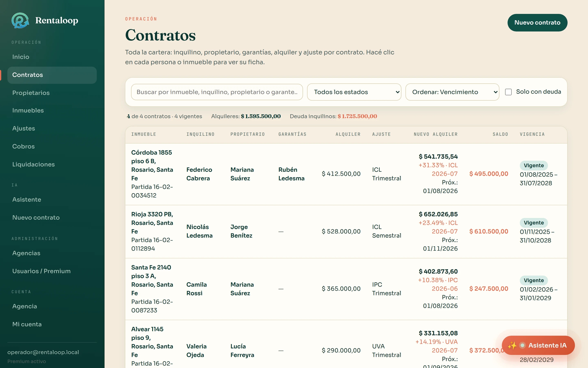This screenshot has height=368, width=588.
Task: Open owner Mariana Suárez in Santa Fe 2140 row
Action: coord(242,289)
